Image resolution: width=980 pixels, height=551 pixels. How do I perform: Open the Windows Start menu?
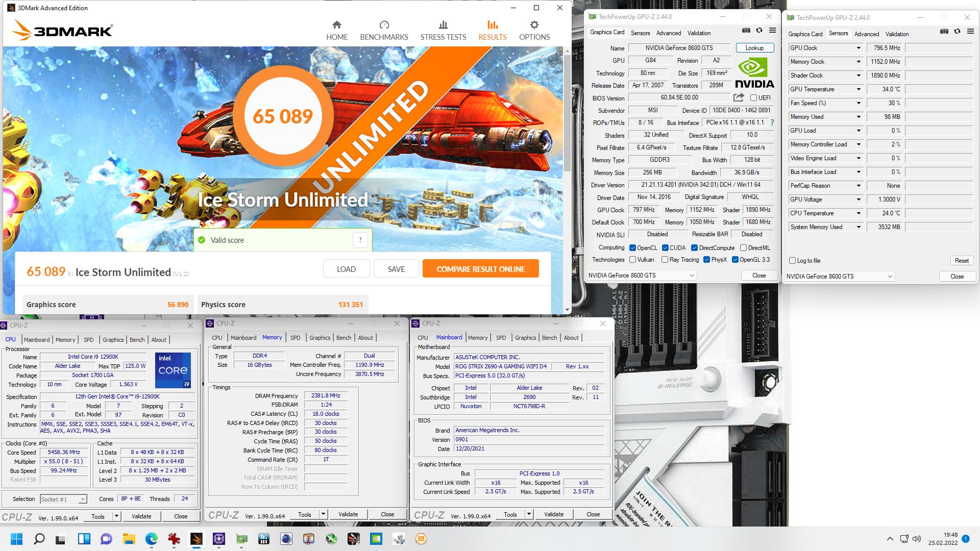point(16,539)
